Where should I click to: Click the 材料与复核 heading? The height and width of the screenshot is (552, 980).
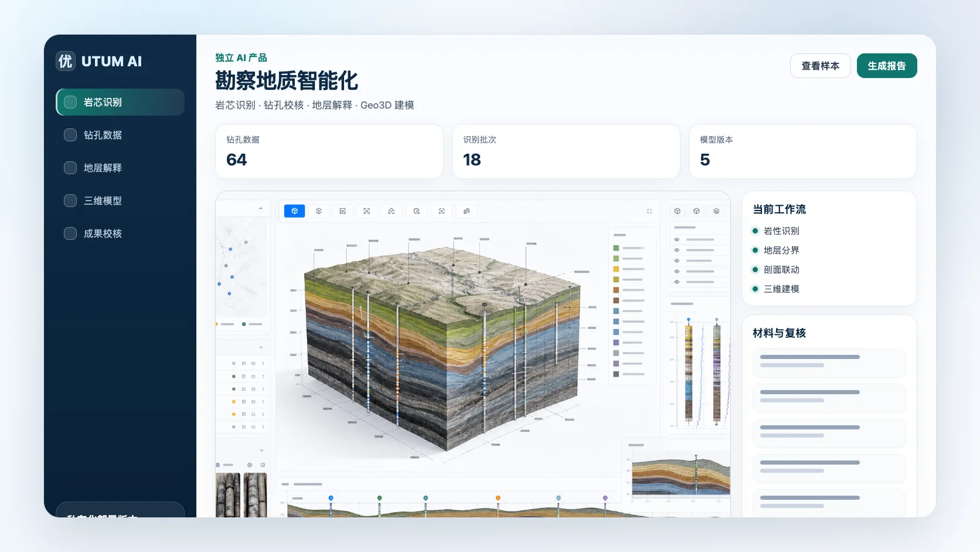pos(779,333)
